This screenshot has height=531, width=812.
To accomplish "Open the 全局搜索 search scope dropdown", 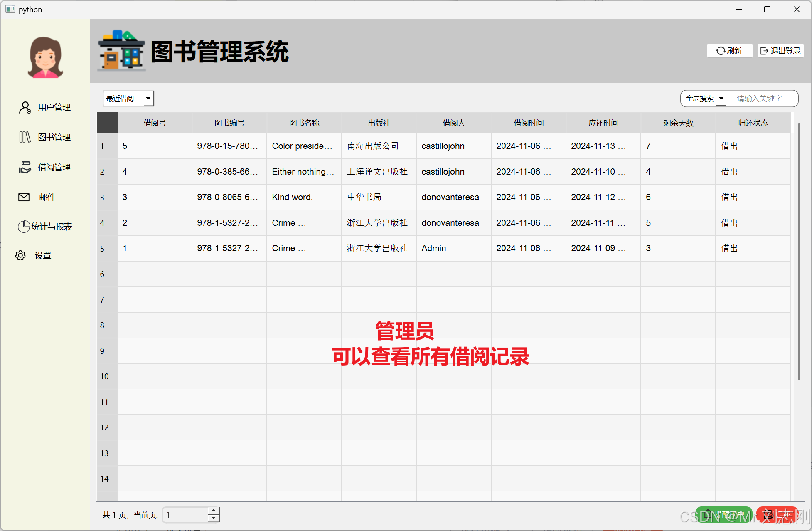I will [x=704, y=99].
